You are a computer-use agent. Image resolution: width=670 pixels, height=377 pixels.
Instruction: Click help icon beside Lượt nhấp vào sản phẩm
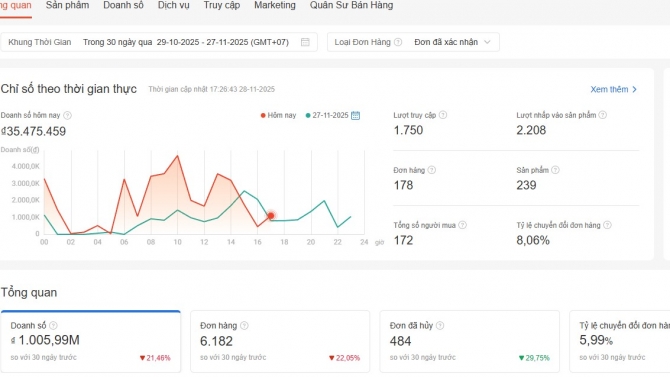click(602, 115)
